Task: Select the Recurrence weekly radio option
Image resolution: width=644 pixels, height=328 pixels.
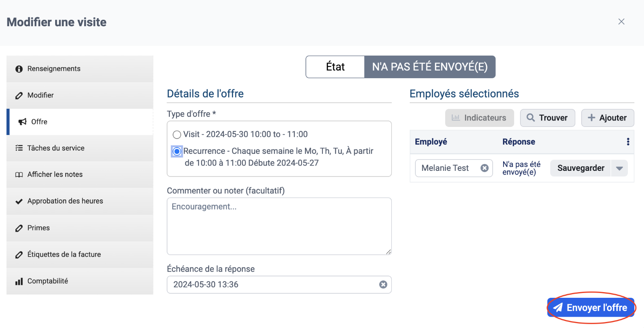Action: [177, 152]
